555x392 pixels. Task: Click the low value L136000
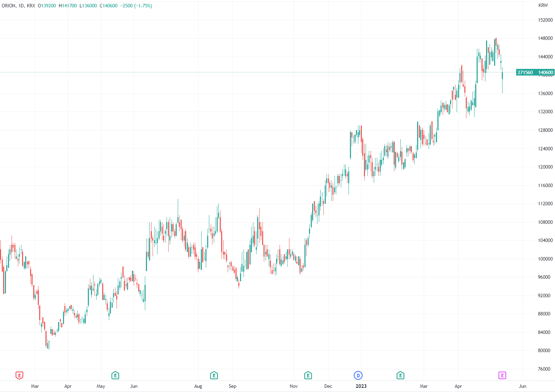click(88, 6)
